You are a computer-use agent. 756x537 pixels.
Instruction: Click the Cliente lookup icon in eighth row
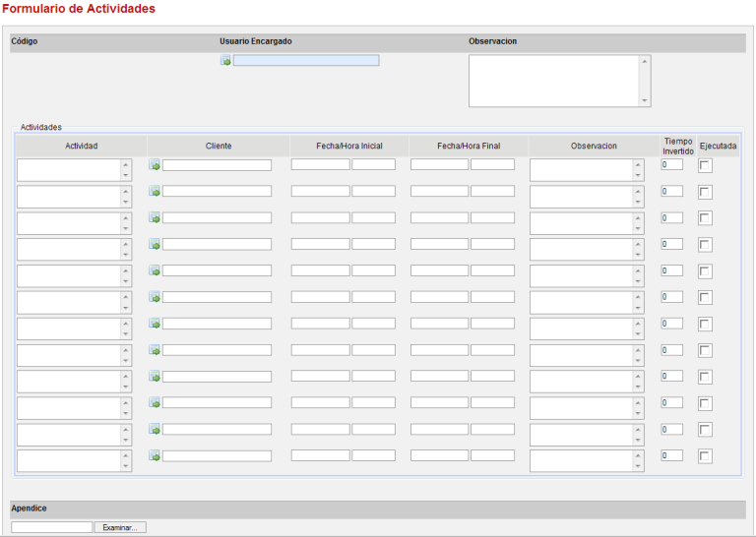point(155,350)
